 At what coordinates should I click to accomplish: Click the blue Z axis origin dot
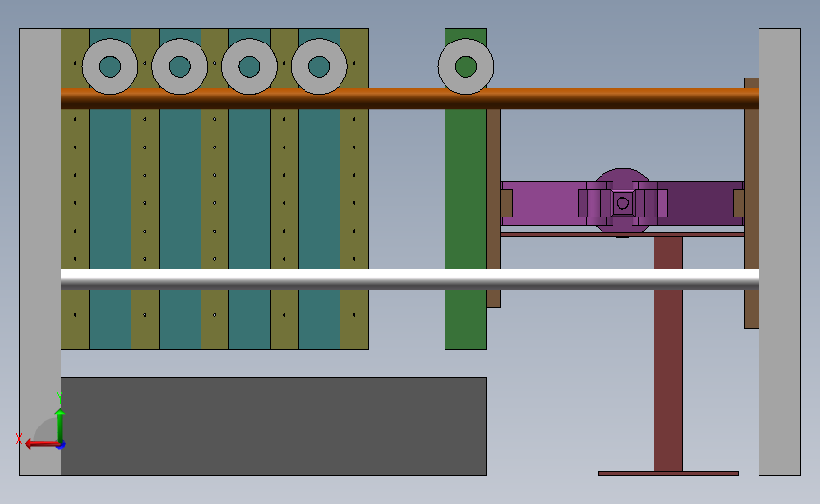[x=61, y=445]
